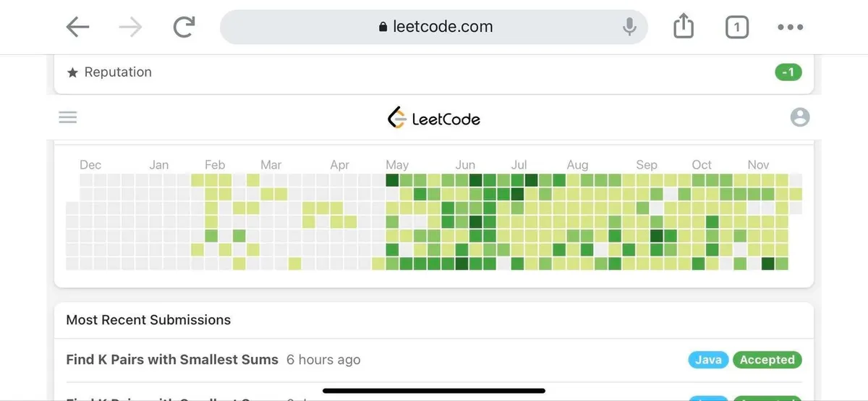Click the LeetCode logo
The image size is (868, 401).
(434, 118)
